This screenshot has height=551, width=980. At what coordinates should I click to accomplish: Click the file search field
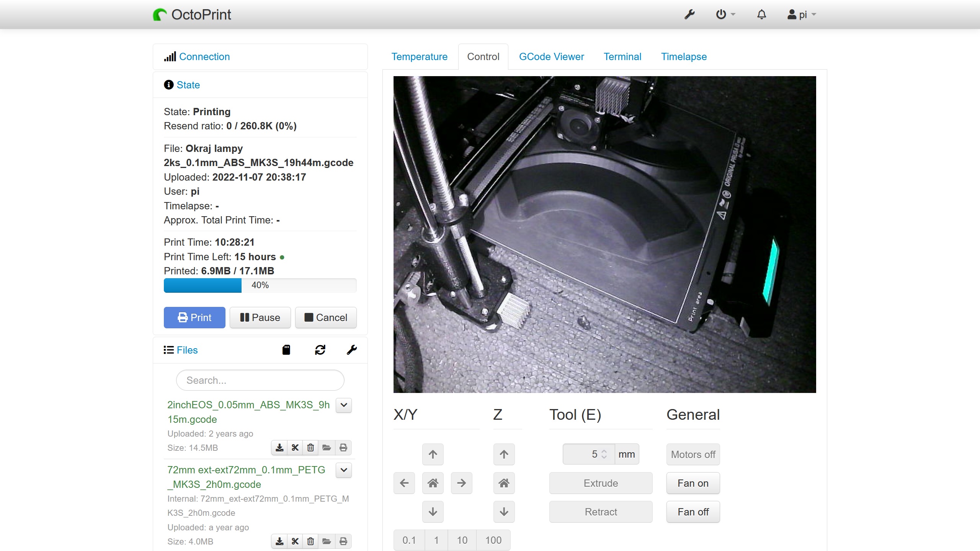[260, 380]
